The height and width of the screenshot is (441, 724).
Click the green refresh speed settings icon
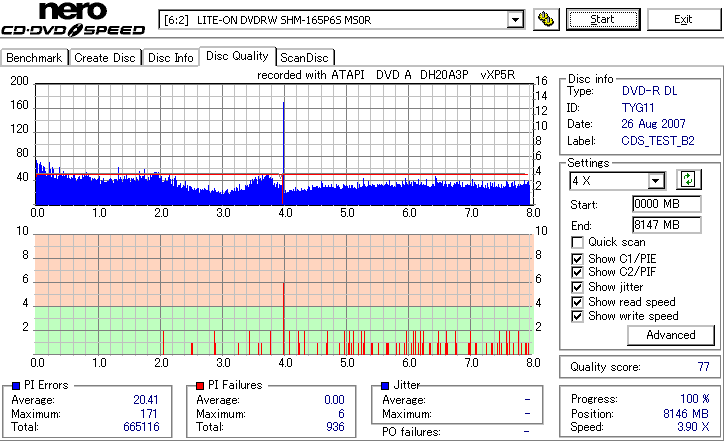[x=688, y=179]
